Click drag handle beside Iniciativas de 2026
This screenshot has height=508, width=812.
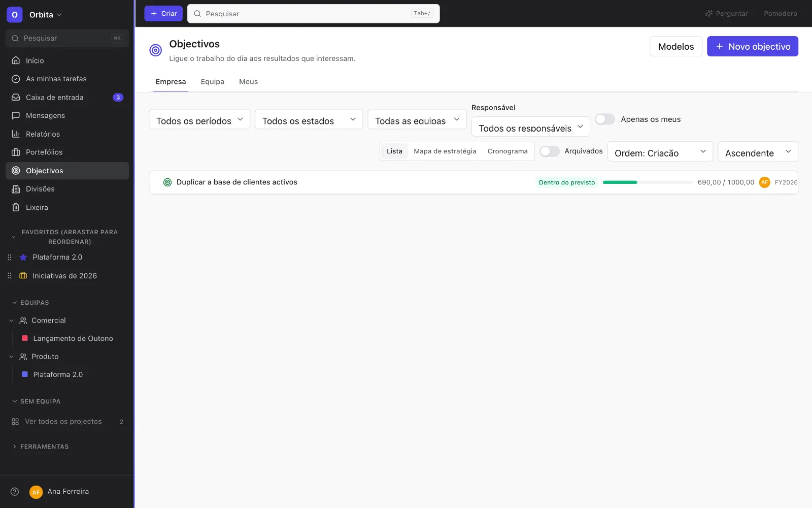point(9,276)
